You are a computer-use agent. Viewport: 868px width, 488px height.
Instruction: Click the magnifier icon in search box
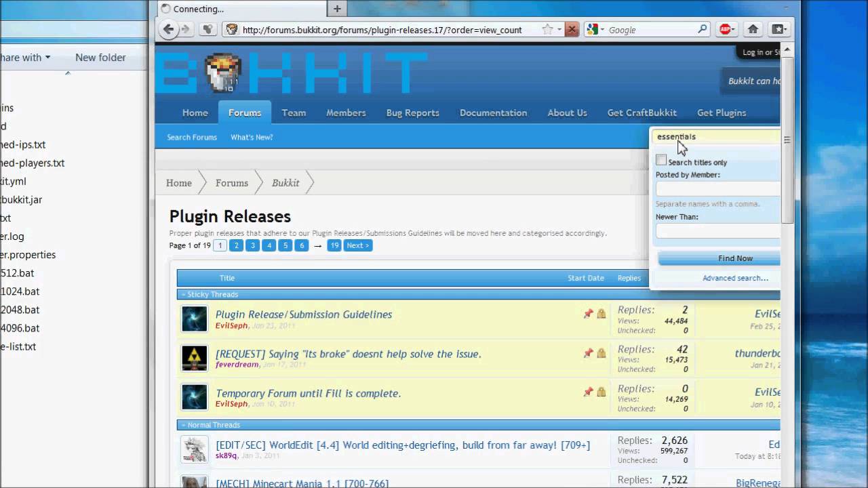(x=703, y=29)
